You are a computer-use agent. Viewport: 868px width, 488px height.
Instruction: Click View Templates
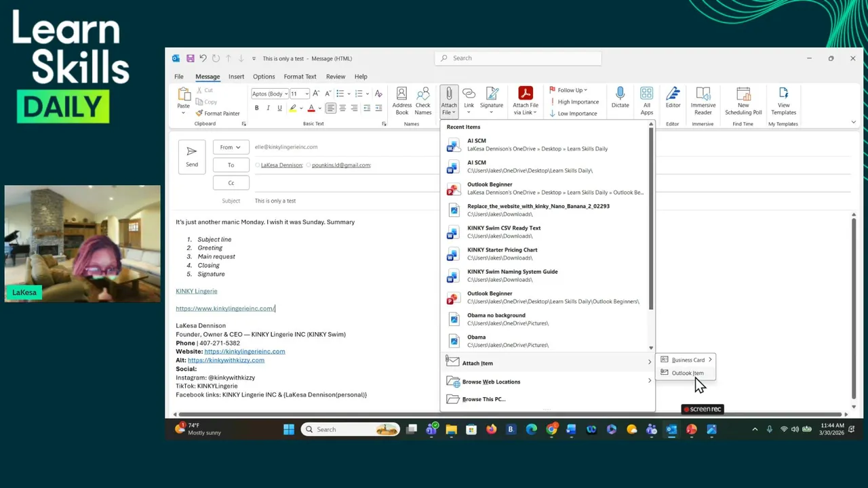(x=784, y=101)
